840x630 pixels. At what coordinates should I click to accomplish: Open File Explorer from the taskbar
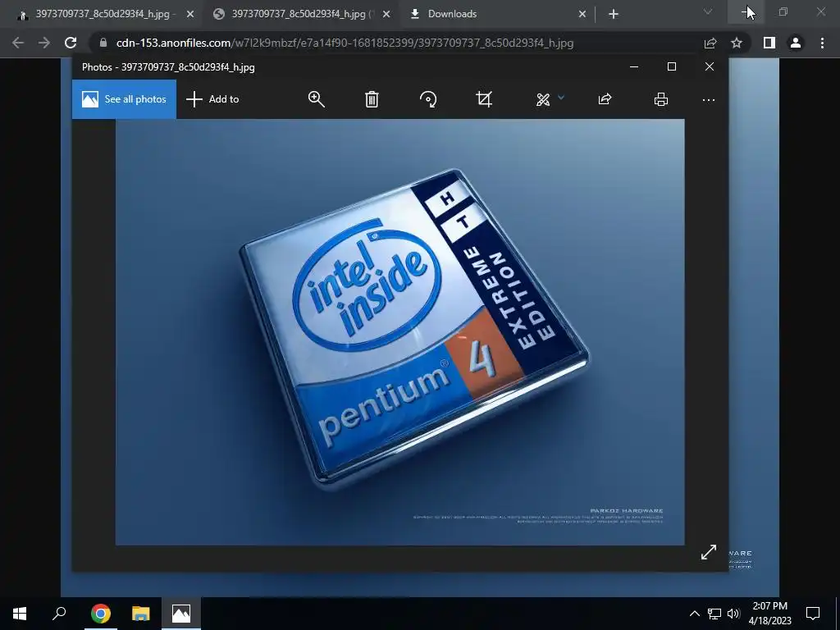(141, 614)
